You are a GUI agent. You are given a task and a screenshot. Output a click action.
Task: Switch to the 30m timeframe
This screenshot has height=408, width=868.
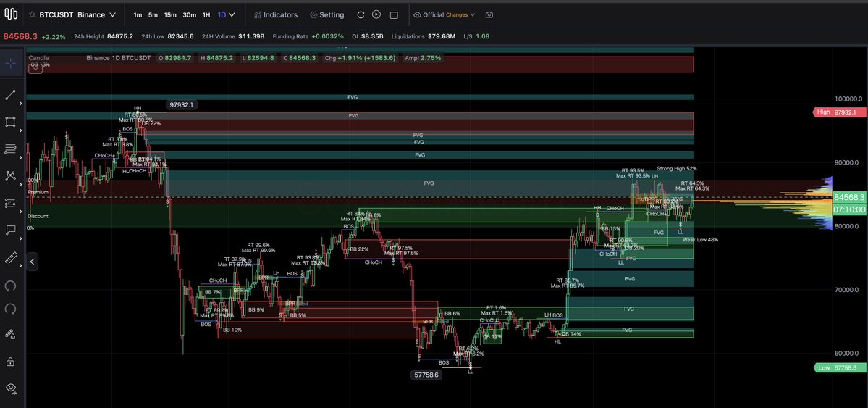190,15
